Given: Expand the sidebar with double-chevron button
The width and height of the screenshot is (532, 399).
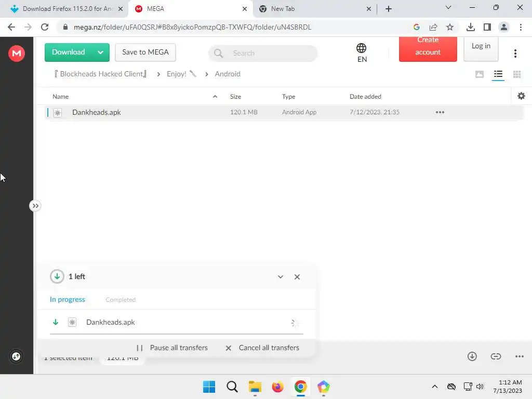Looking at the screenshot, I should click(x=35, y=206).
